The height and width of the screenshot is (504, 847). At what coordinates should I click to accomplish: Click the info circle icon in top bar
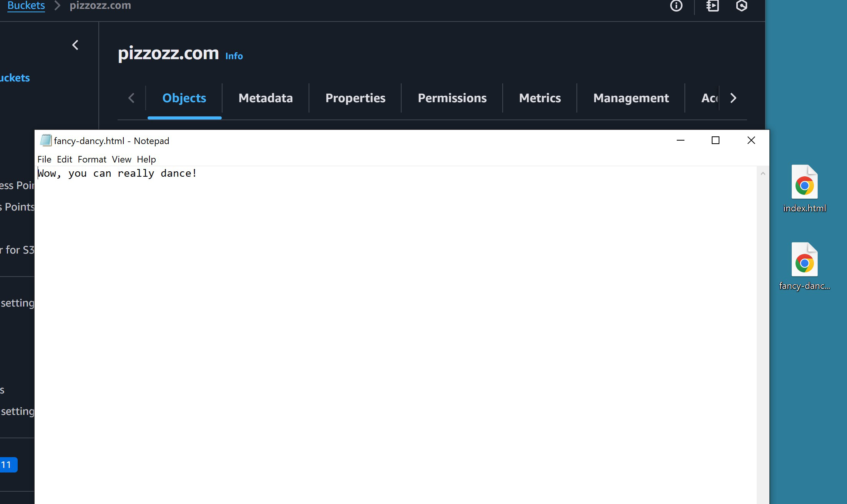(676, 6)
